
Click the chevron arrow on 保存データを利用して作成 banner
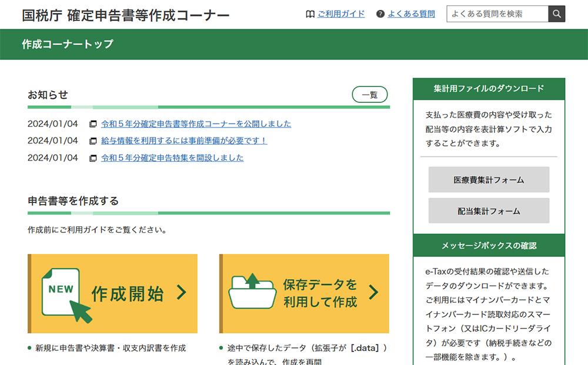click(x=373, y=292)
